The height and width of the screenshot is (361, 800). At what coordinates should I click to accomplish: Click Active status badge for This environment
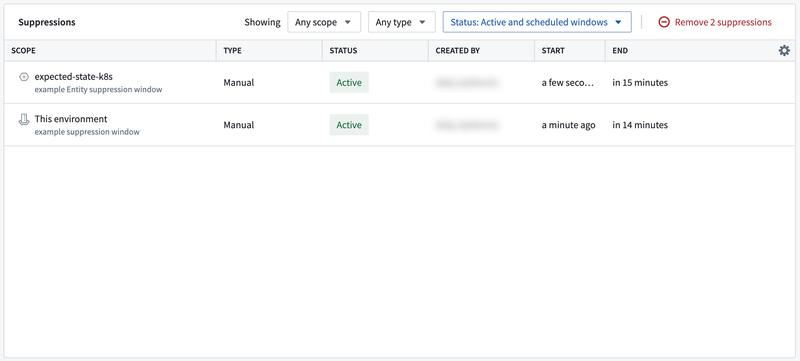pos(349,125)
